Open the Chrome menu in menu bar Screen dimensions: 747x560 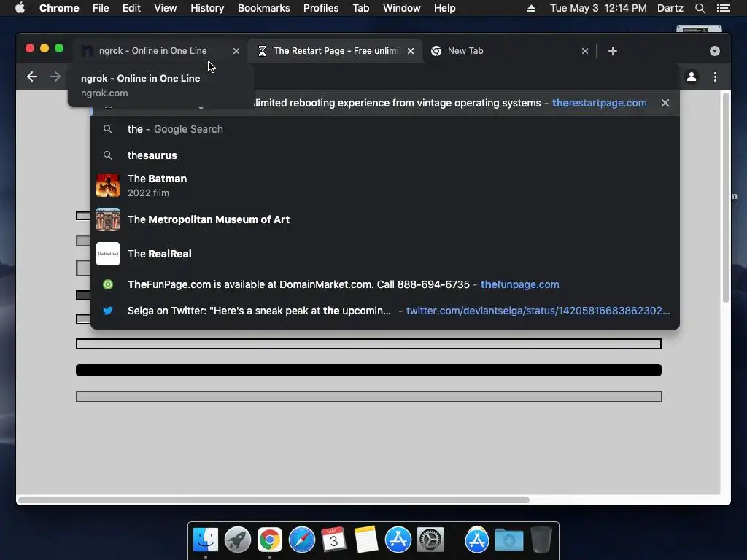(59, 8)
